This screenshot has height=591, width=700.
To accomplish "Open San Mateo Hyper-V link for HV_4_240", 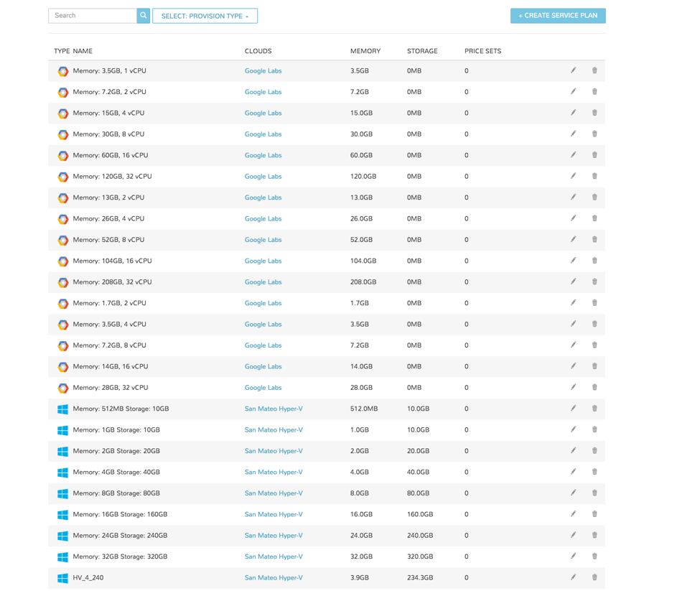I will (x=273, y=577).
